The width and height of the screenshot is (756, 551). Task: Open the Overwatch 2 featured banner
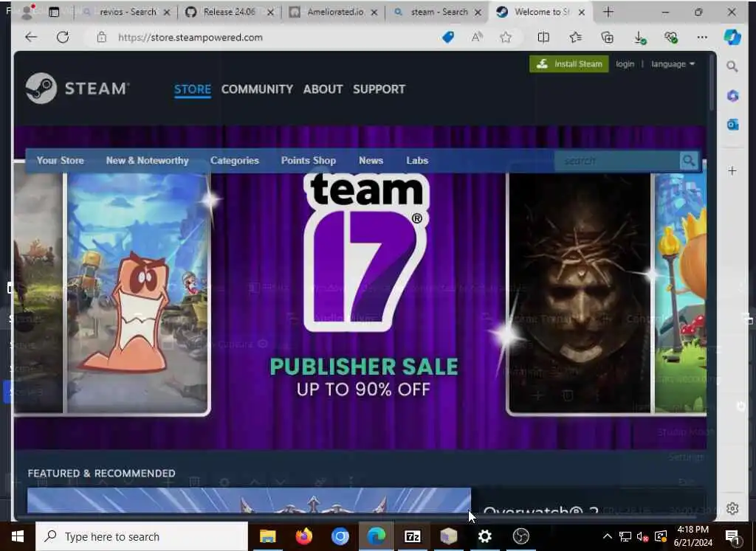[249, 501]
